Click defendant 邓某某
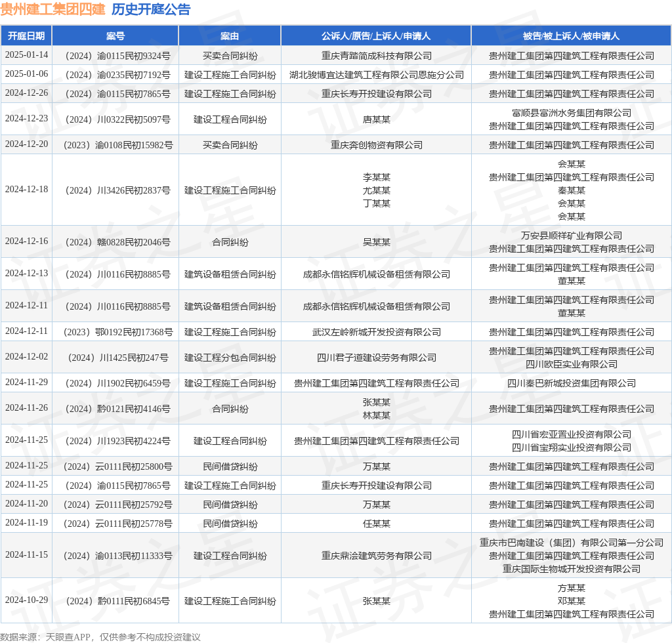 572,601
